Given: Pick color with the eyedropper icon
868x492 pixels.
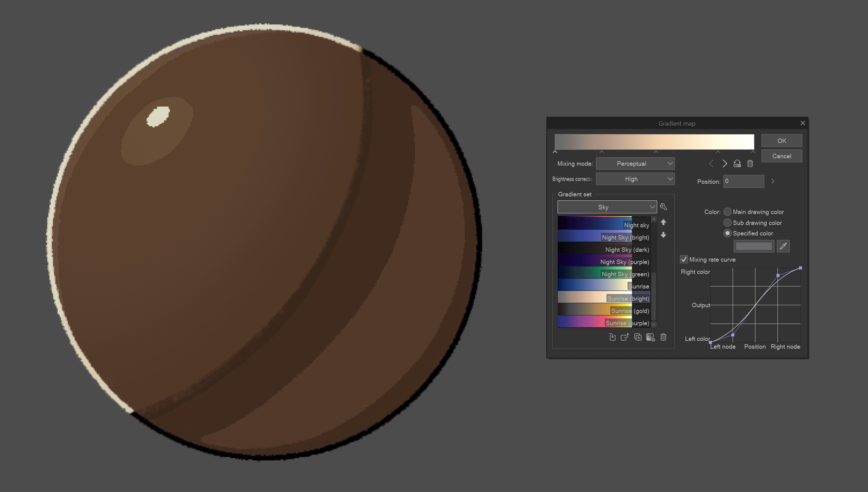Looking at the screenshot, I should (783, 246).
